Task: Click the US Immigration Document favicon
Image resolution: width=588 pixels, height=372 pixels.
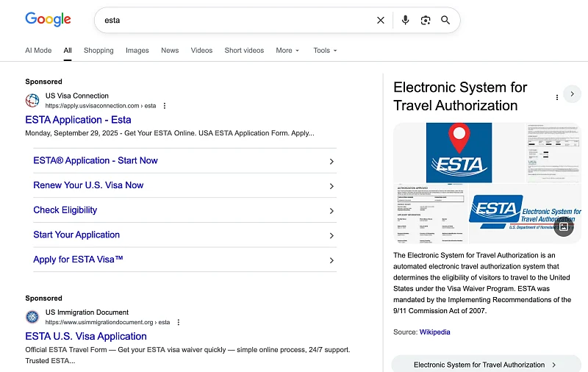Action: pos(32,317)
